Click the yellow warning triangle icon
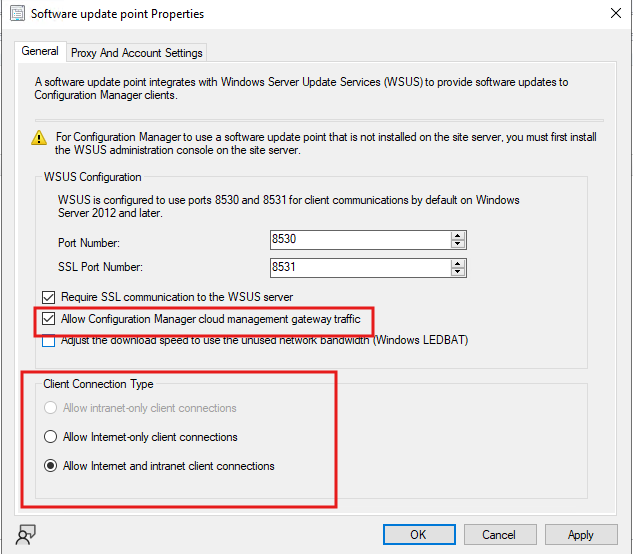 pyautogui.click(x=39, y=137)
